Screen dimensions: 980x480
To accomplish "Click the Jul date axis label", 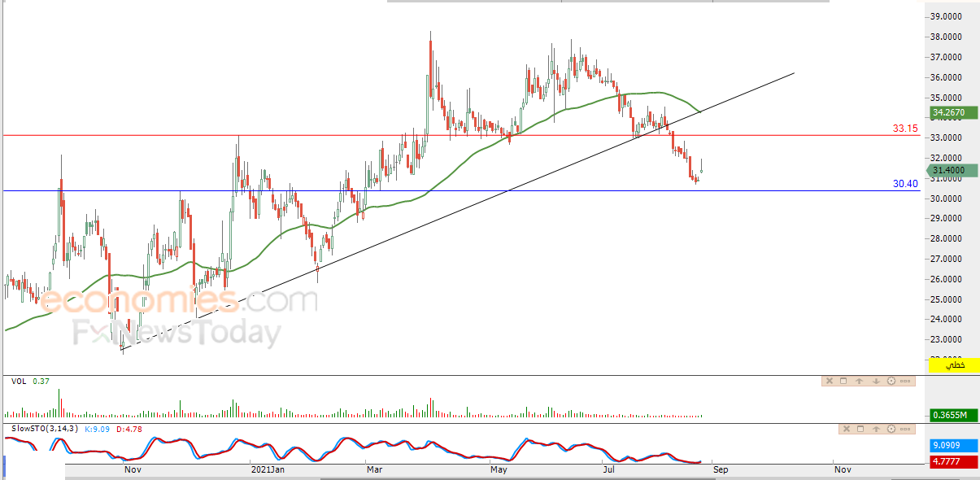I will (x=608, y=469).
